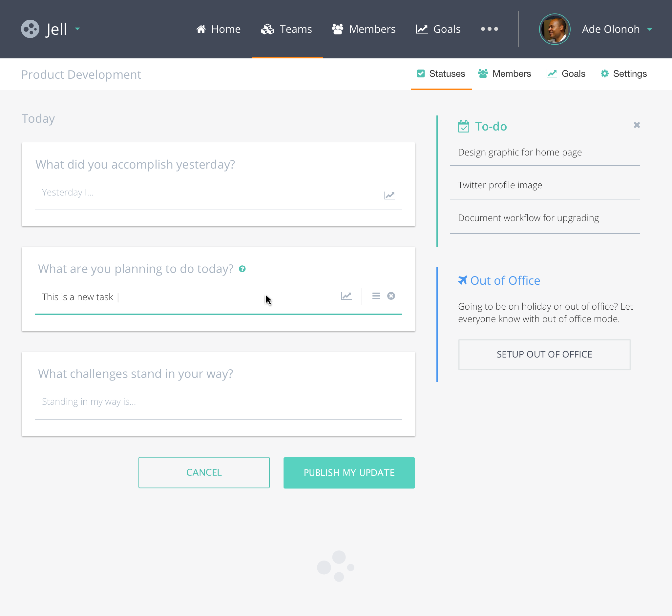Click the goal chart icon in yesterday field

(389, 195)
